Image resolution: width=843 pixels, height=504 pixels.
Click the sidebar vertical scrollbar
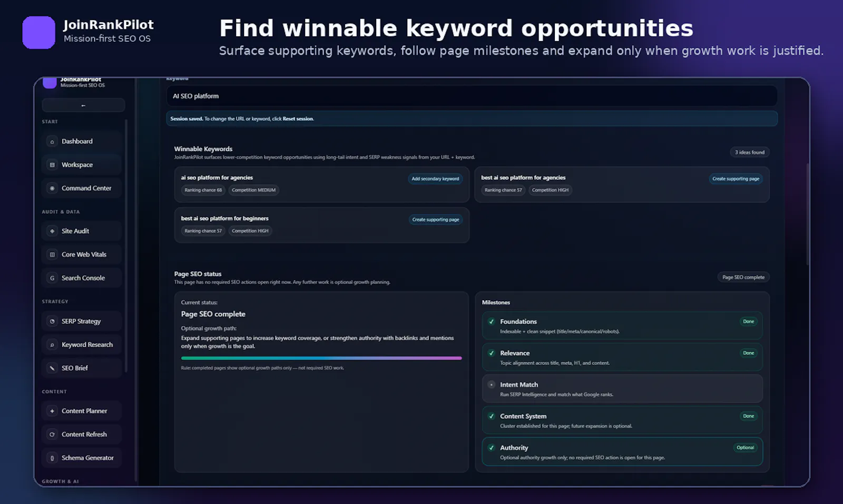click(126, 246)
